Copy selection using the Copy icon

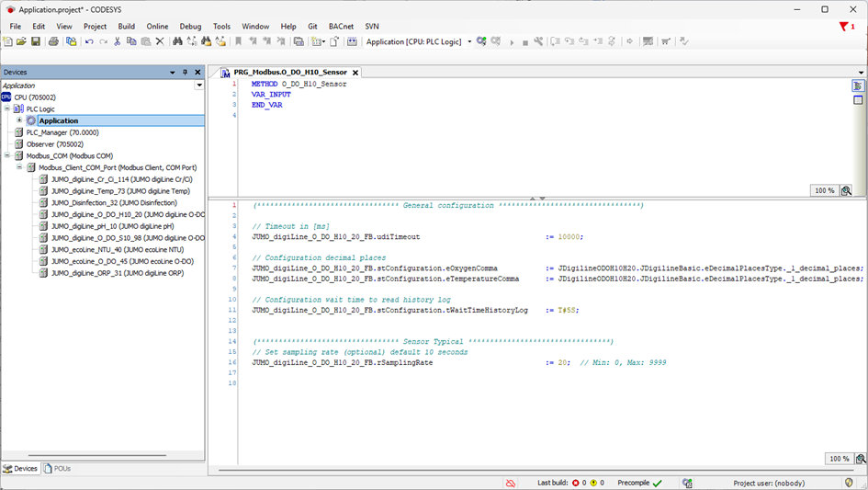pos(131,41)
